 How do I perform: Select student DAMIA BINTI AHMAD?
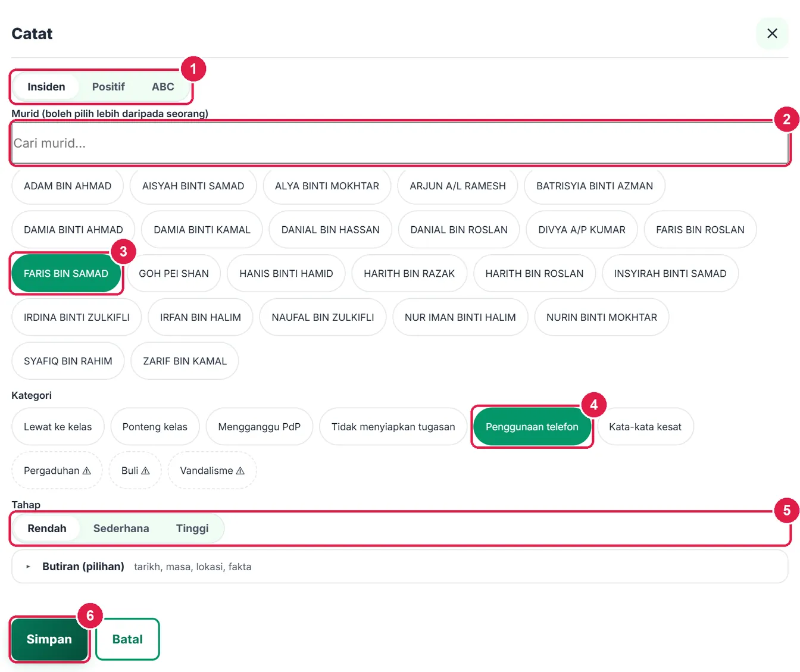click(x=73, y=230)
